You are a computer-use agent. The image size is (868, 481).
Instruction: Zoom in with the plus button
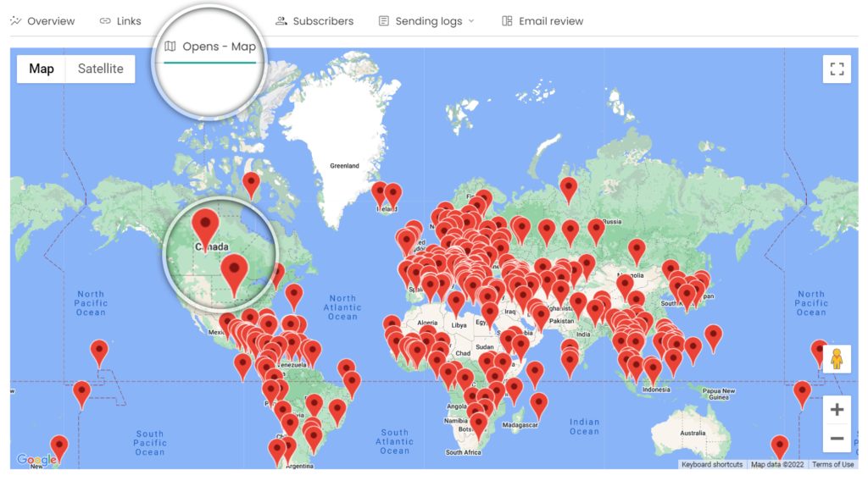click(837, 410)
